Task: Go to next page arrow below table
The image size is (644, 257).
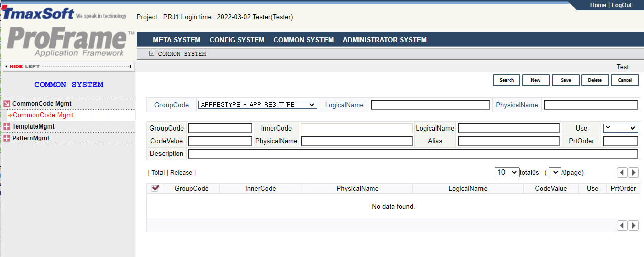Action: pyautogui.click(x=633, y=226)
